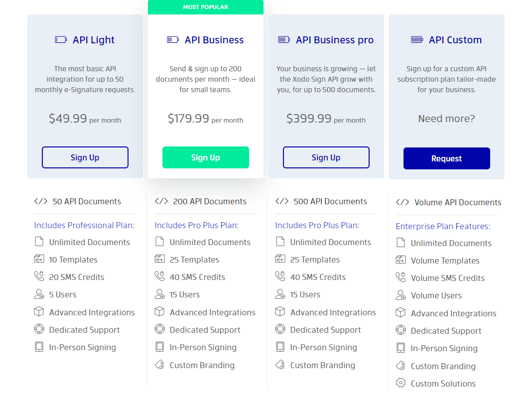Click the Dedicated Support lifebuoy icon
Image resolution: width=532 pixels, height=402 pixels.
coord(40,329)
